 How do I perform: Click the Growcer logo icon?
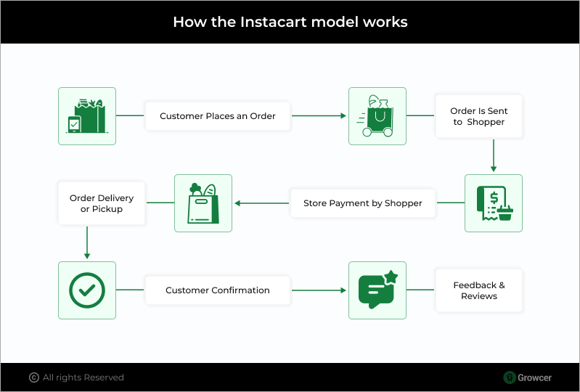pyautogui.click(x=510, y=377)
